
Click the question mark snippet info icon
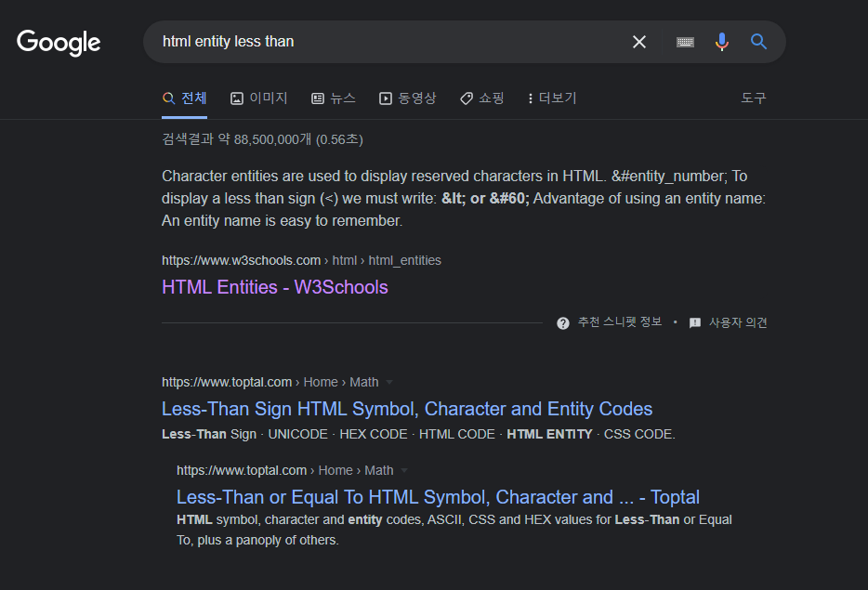click(563, 323)
